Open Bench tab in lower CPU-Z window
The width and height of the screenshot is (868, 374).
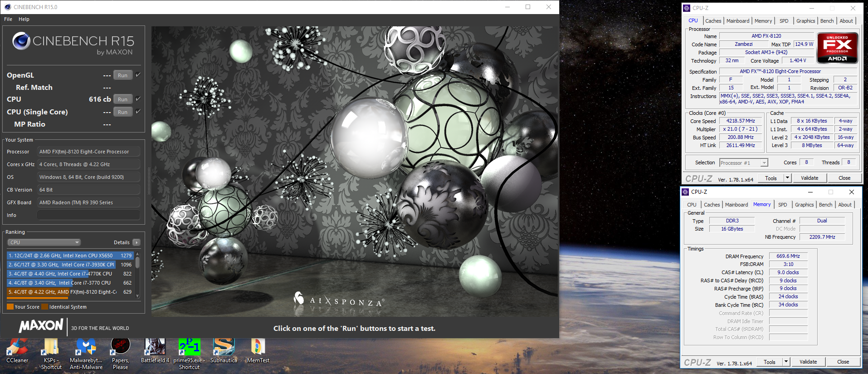tap(825, 205)
